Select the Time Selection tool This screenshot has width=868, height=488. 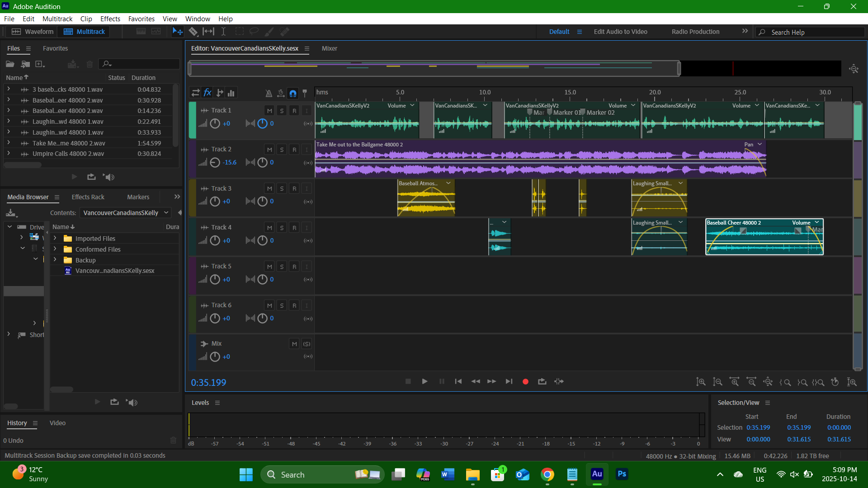pyautogui.click(x=223, y=32)
